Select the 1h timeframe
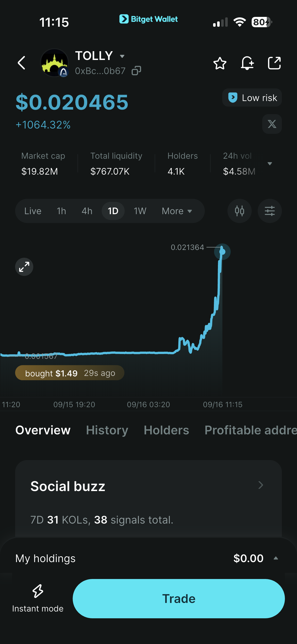Screen dimensions: 297x644 click(61, 211)
